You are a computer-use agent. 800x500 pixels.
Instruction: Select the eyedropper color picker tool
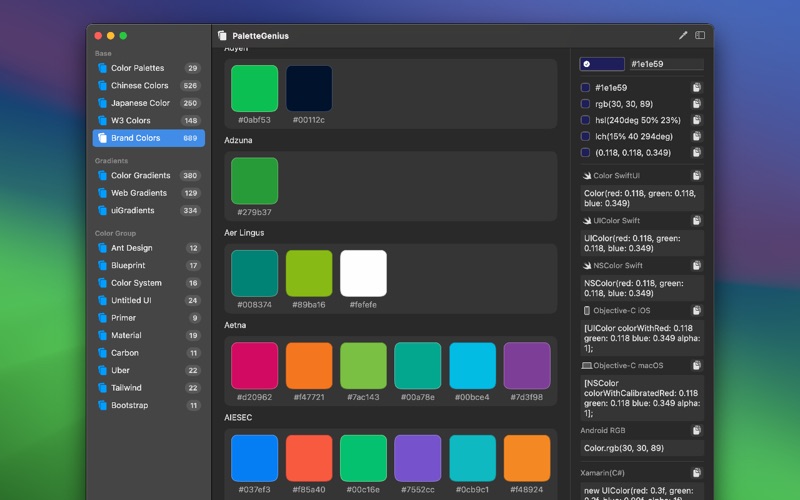(x=683, y=35)
